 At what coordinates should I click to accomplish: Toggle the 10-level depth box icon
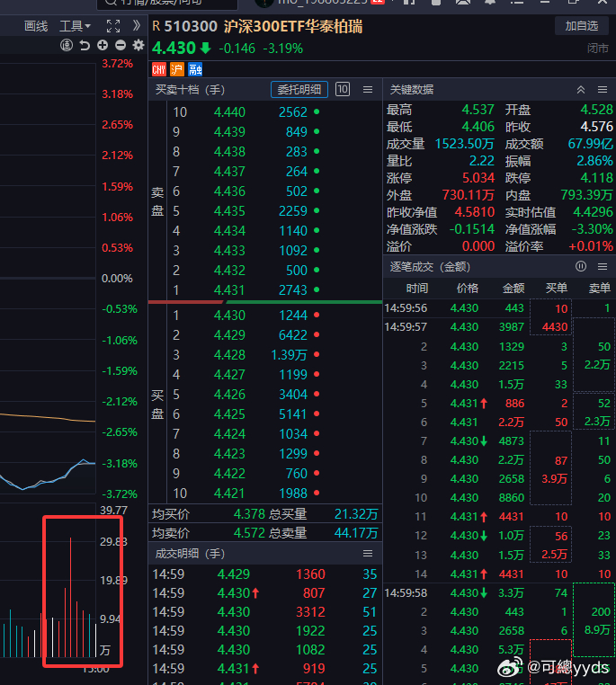[343, 89]
